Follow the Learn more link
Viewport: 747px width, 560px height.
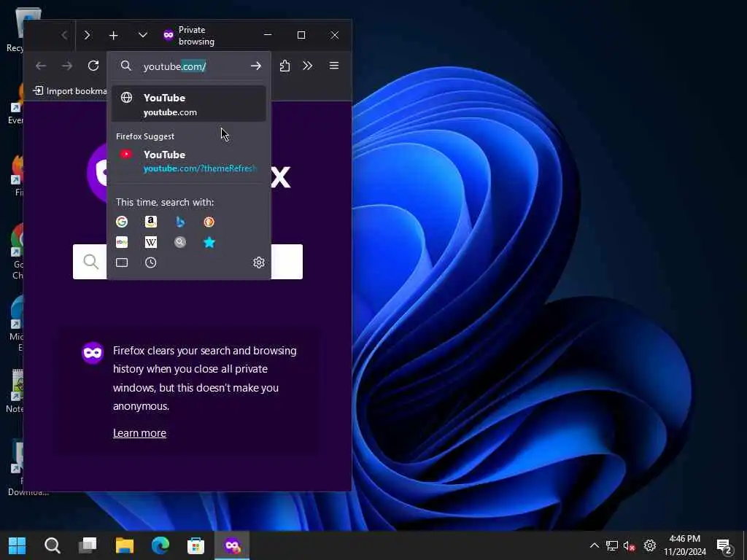139,433
